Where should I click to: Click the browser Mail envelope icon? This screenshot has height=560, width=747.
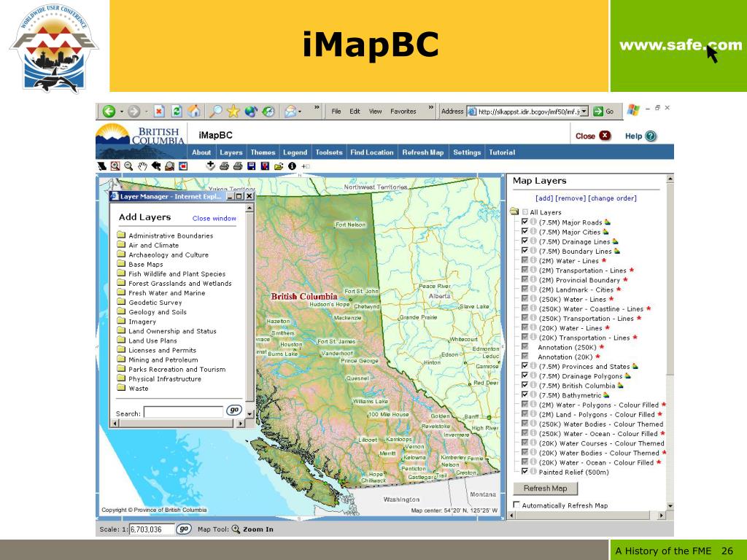coord(290,112)
